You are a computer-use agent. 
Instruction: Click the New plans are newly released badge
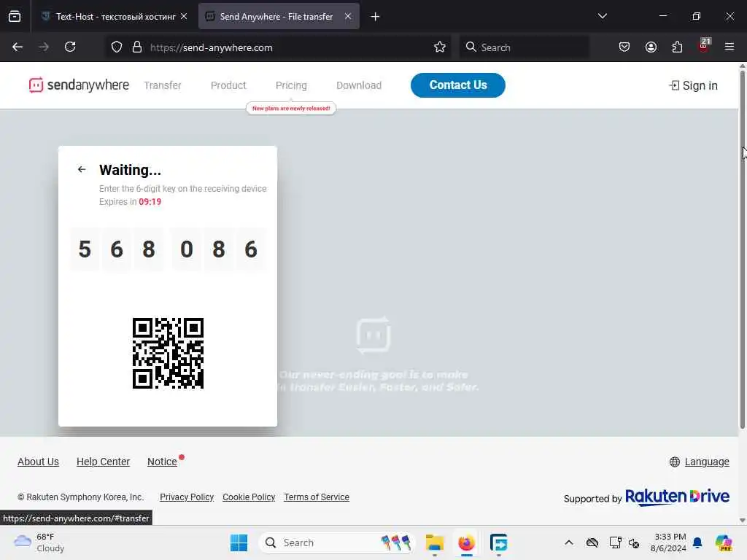[291, 109]
